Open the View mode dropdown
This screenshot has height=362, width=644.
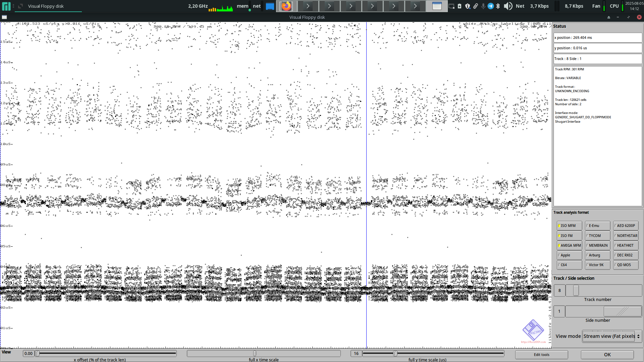[x=612, y=336]
